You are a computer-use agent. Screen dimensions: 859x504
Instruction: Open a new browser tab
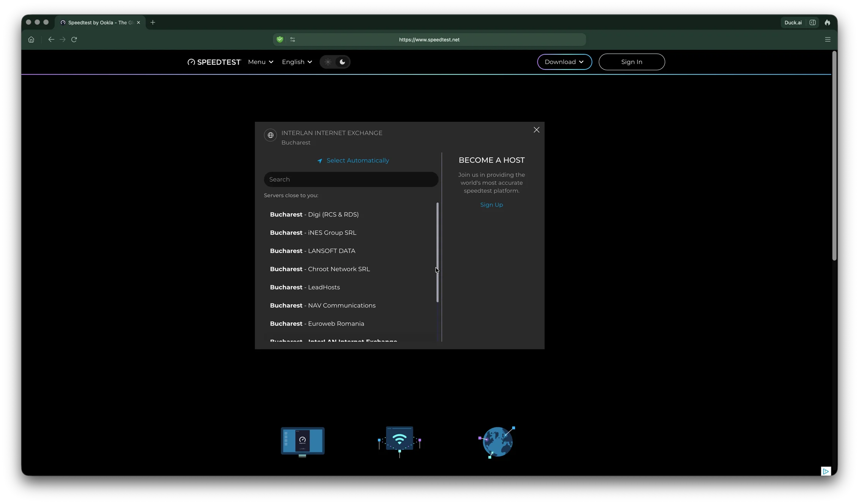coord(153,22)
